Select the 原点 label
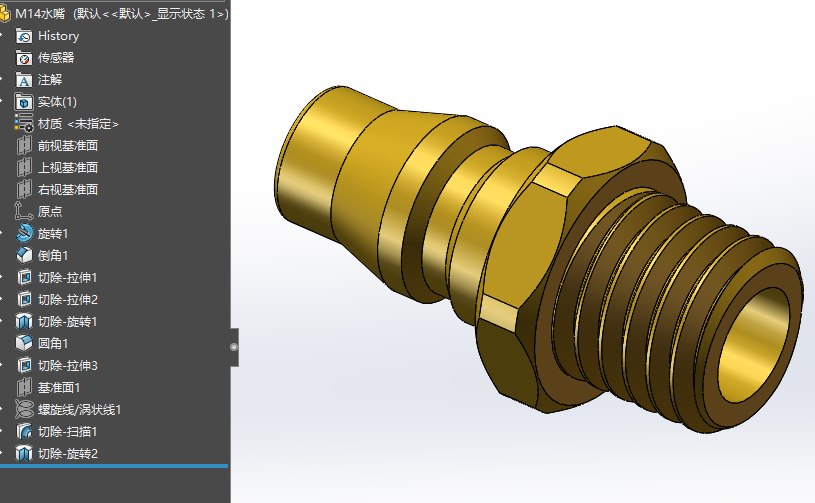The image size is (815, 503). tap(50, 211)
